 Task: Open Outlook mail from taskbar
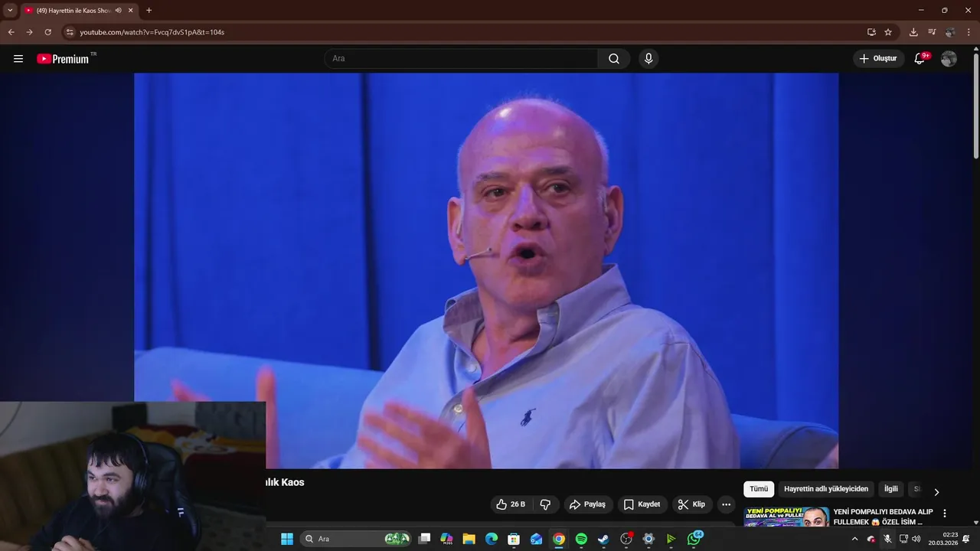pos(536,539)
